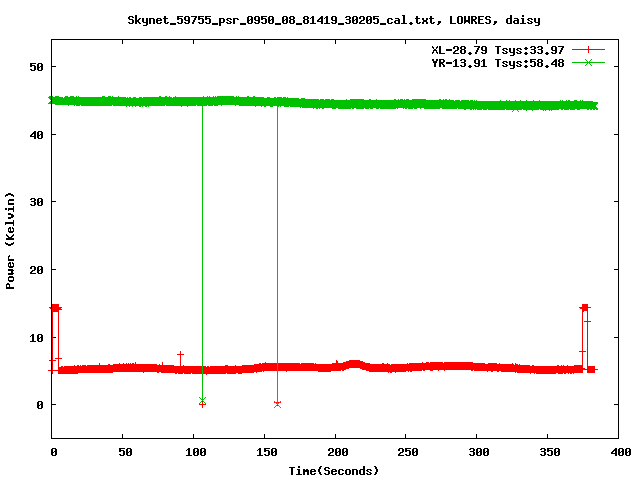640x480 pixels.
Task: Click the x-axis tick label 350
Action: 550,452
